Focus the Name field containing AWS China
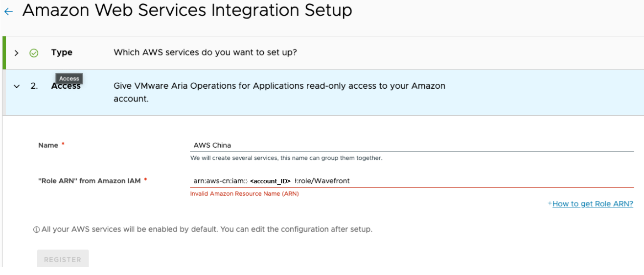This screenshot has width=644, height=275. tap(411, 145)
